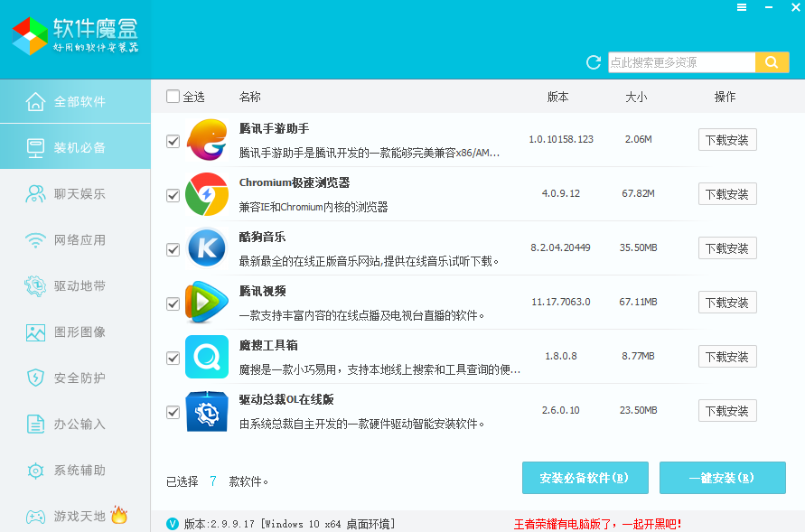Image resolution: width=805 pixels, height=532 pixels.
Task: Click the 魔搜工具箱 app icon
Action: tap(206, 357)
